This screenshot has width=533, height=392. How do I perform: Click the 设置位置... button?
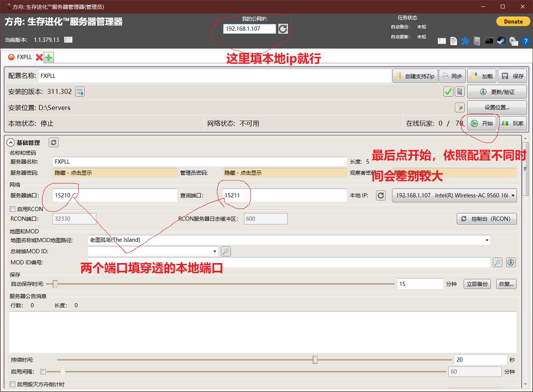tap(497, 108)
